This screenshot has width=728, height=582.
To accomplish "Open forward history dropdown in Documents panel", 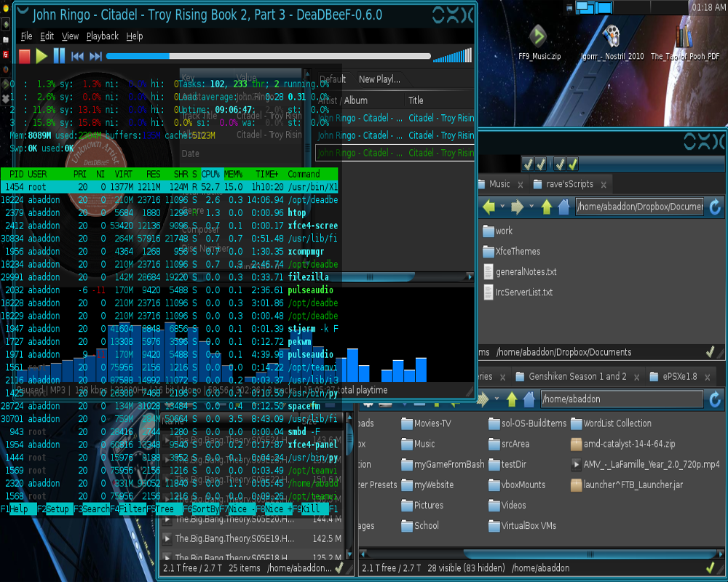I will [x=531, y=206].
